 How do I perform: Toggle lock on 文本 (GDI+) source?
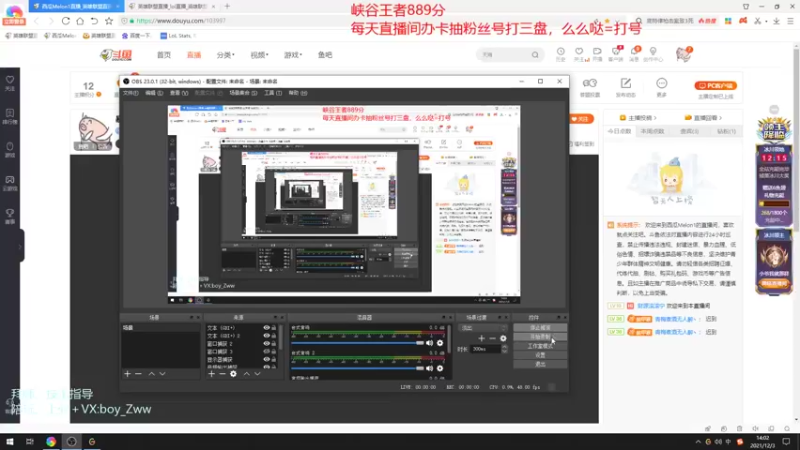click(x=274, y=328)
